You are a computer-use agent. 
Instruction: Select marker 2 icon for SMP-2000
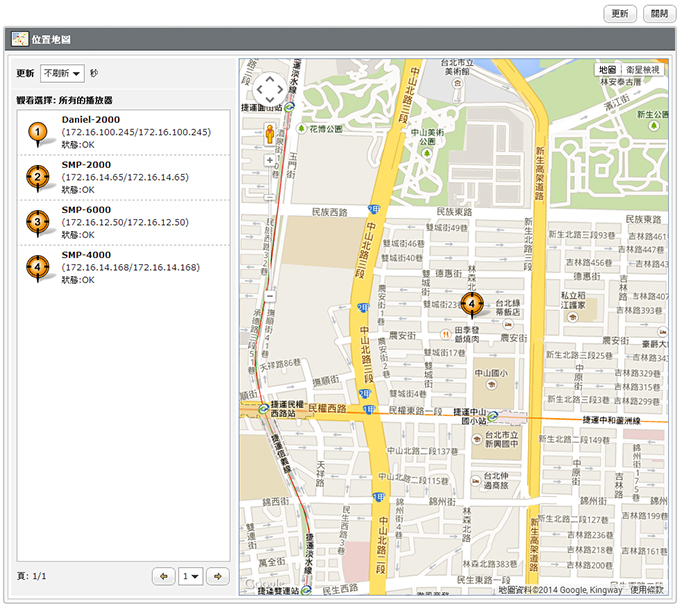tap(38, 177)
